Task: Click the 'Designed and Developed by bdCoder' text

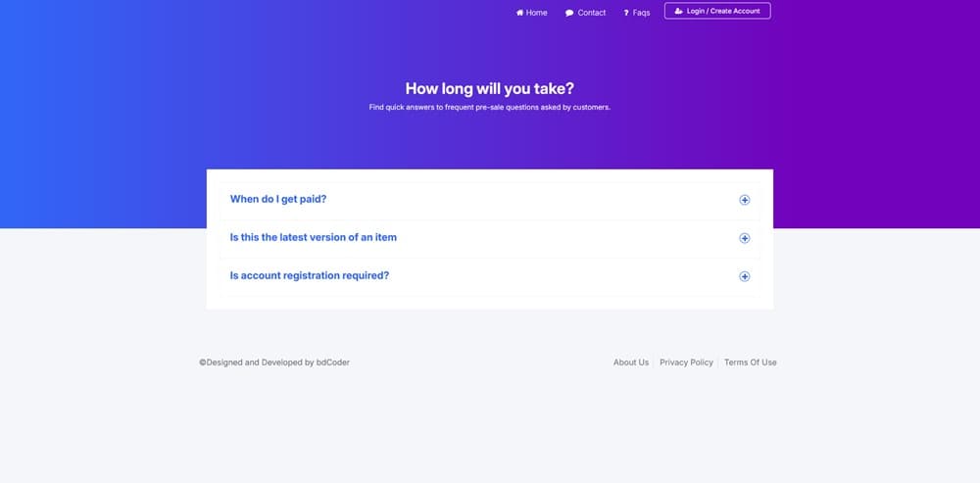Action: [274, 362]
